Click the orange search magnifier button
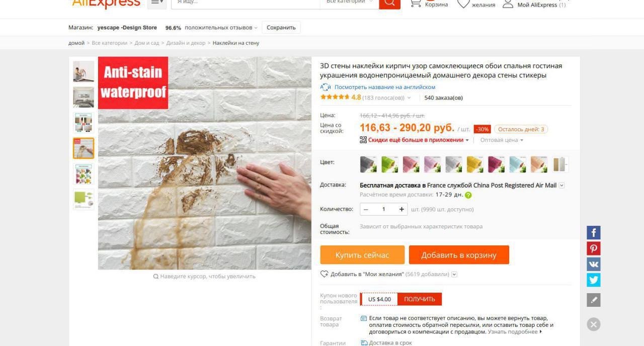The image size is (644, 346). [389, 3]
